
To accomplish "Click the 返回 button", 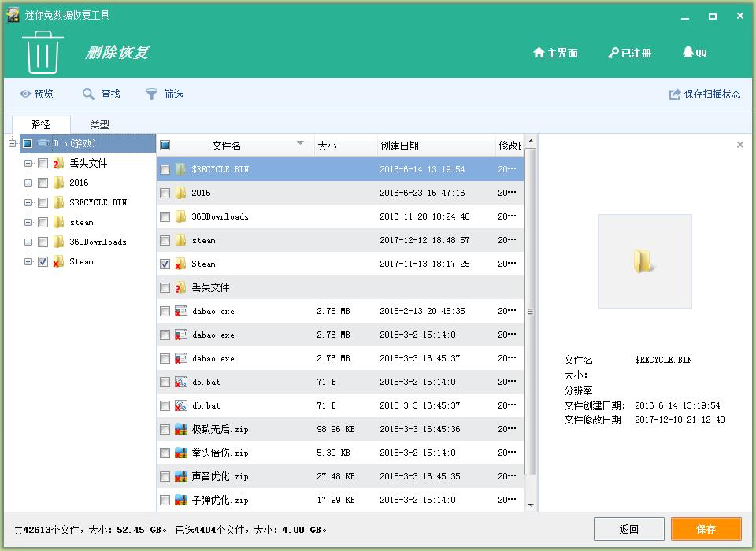I will [x=628, y=529].
